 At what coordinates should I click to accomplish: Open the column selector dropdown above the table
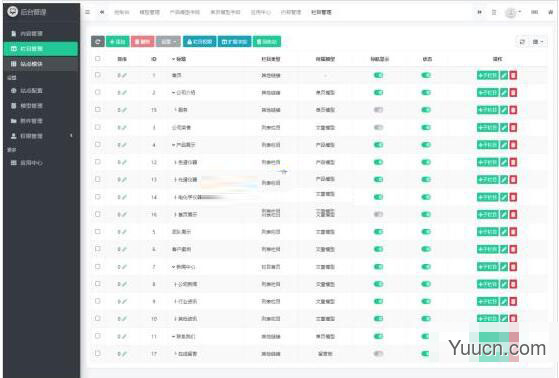537,42
